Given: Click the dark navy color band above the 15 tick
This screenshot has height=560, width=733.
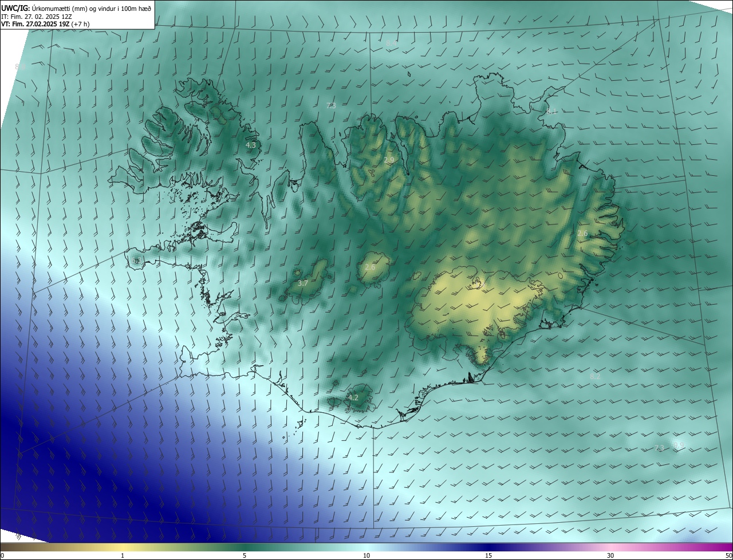Looking at the screenshot, I should tap(488, 547).
